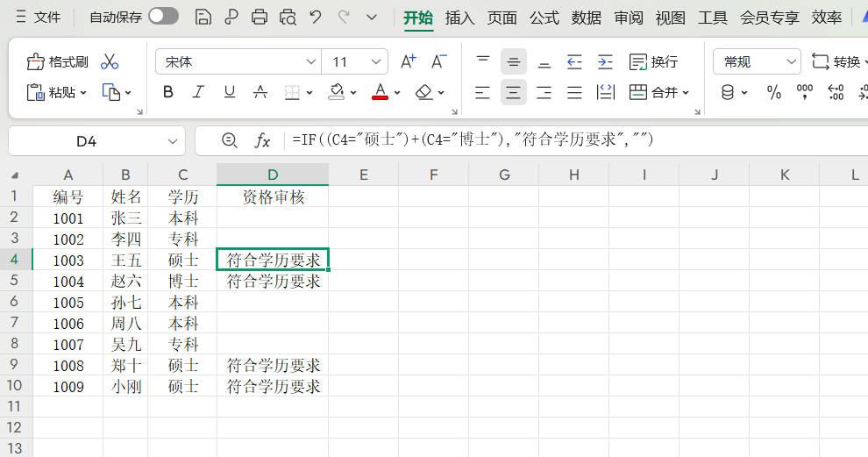Viewport: 868px width, 457px height.
Task: Click the 合并 (Merge) button
Action: pyautogui.click(x=658, y=92)
